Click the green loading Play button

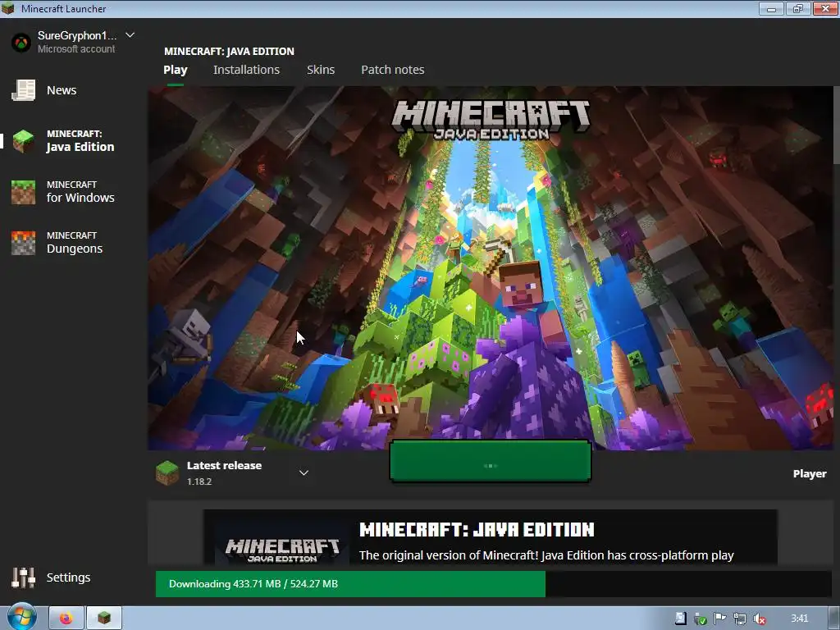pos(491,461)
